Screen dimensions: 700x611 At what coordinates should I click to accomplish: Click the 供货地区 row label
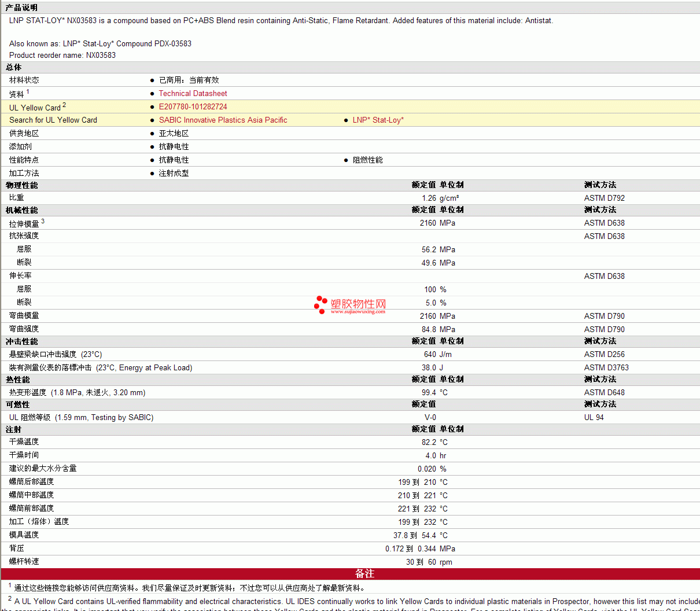click(24, 133)
